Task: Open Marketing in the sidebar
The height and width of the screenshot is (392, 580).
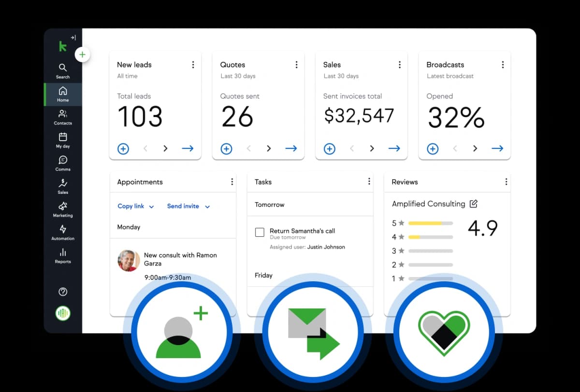Action: tap(63, 209)
